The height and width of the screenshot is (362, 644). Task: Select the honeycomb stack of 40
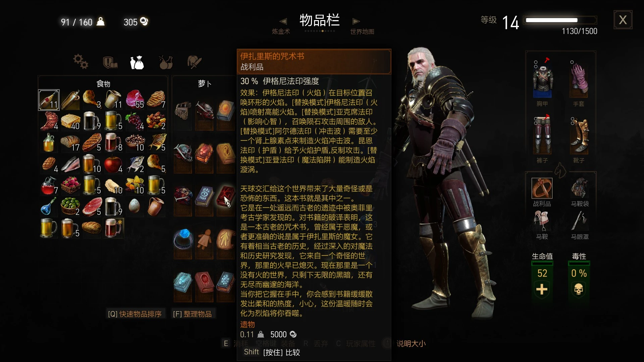pos(70,121)
